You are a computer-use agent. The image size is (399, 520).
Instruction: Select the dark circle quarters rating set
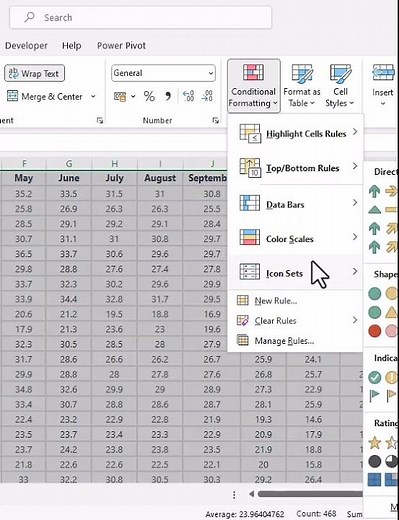click(375, 461)
